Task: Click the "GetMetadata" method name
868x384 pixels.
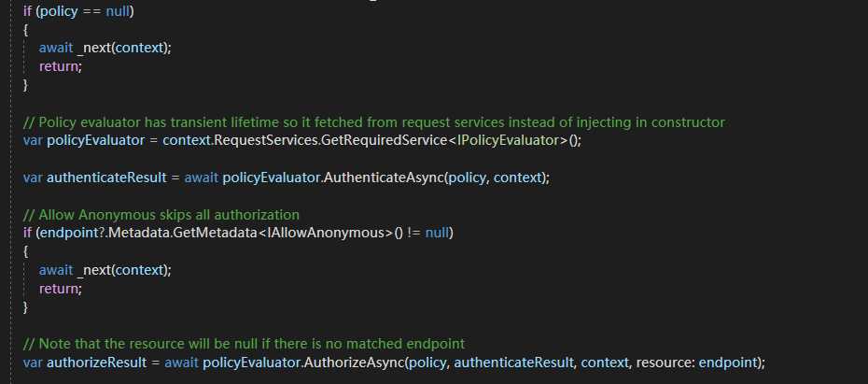Action: pos(216,234)
